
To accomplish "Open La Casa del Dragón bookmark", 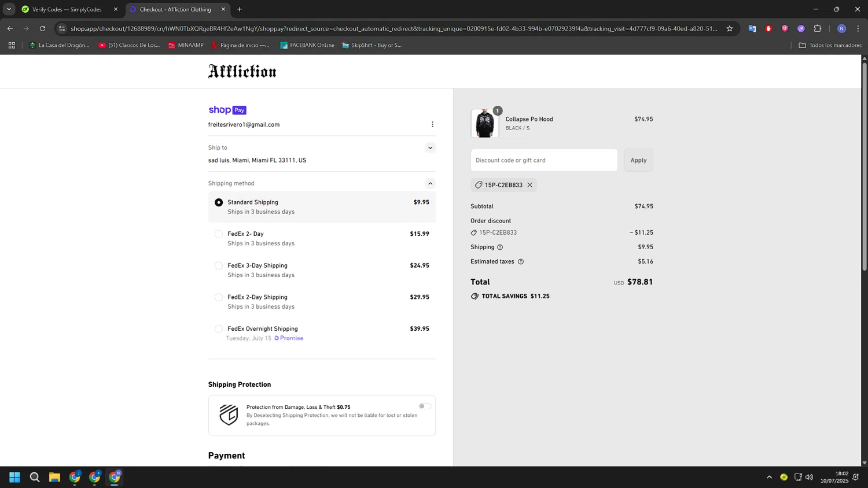I will pyautogui.click(x=59, y=45).
